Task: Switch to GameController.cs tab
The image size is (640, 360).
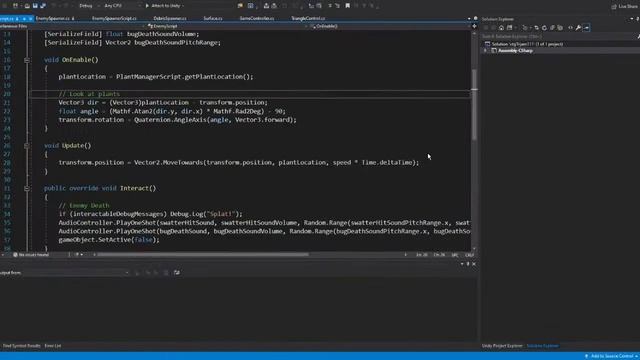Action: tap(257, 19)
